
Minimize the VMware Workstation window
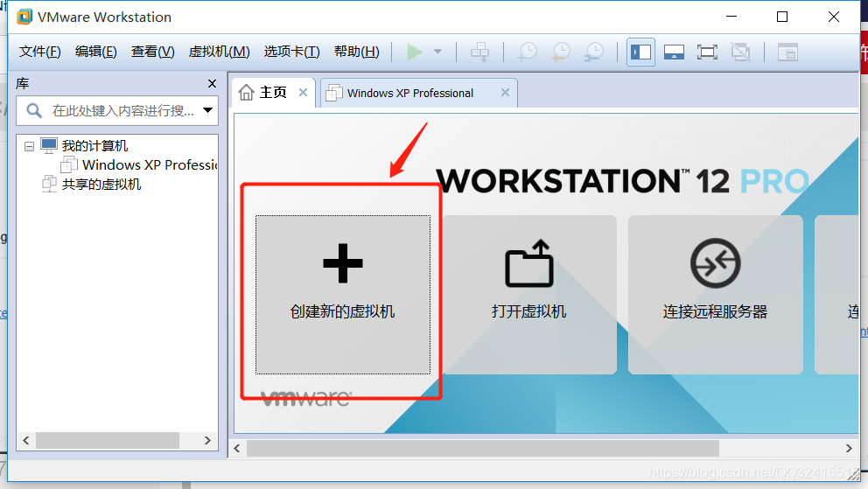point(731,17)
